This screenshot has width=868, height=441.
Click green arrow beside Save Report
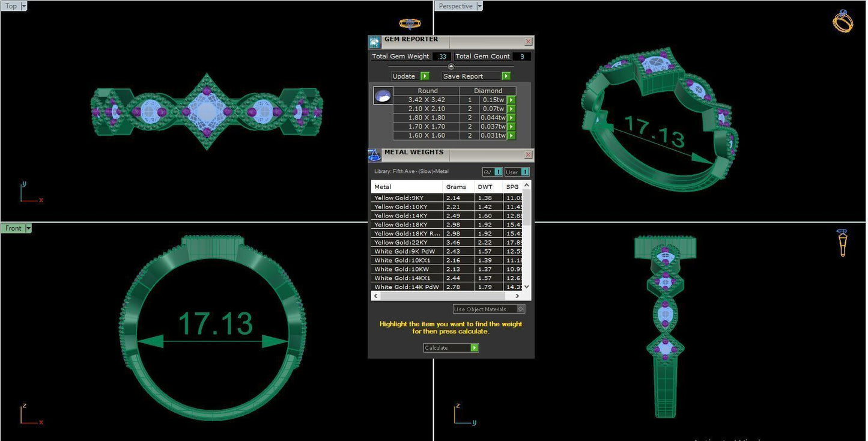point(506,76)
